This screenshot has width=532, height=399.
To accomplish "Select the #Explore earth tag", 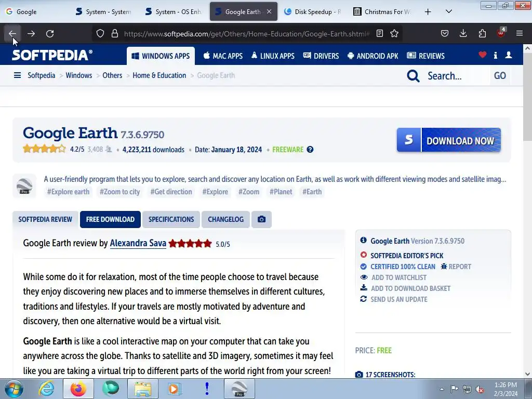I will [68, 192].
